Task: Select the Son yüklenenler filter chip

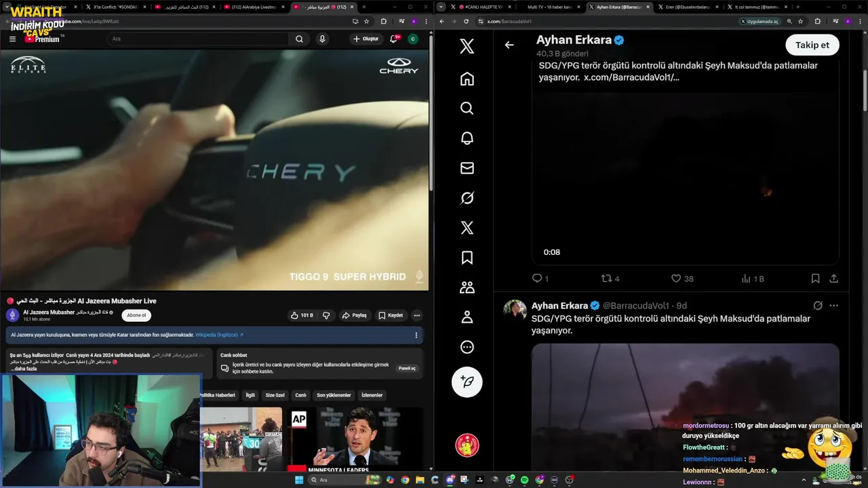Action: (334, 395)
